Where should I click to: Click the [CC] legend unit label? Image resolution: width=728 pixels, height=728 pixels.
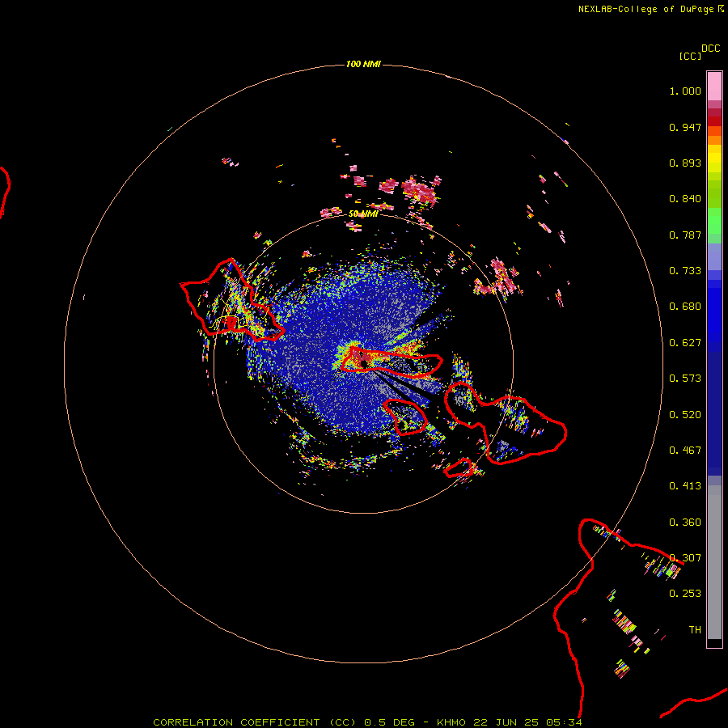690,56
